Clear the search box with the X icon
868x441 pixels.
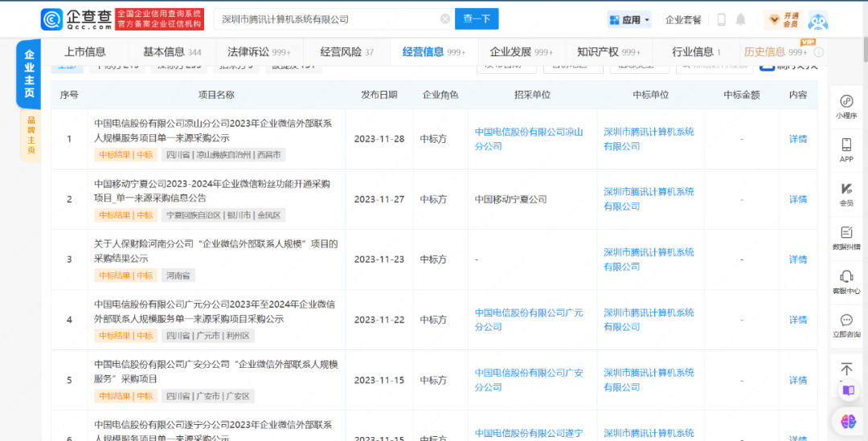445,19
